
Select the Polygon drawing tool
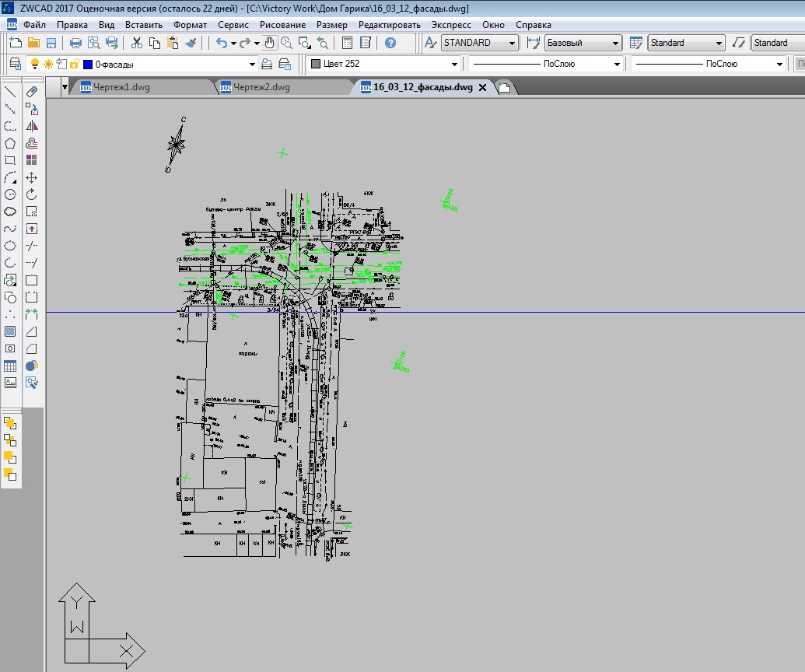(10, 143)
